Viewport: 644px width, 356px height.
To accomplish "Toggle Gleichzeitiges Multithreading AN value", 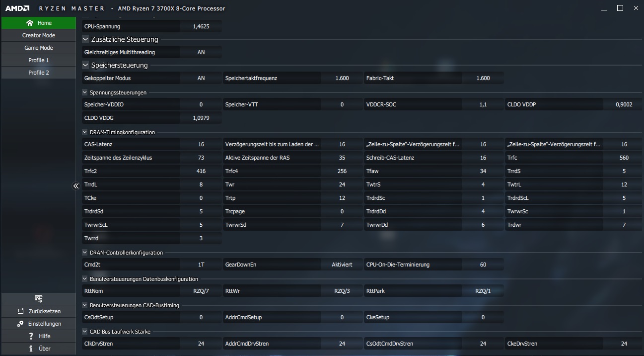I will (201, 52).
